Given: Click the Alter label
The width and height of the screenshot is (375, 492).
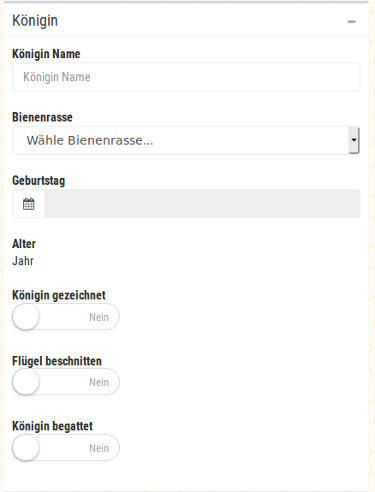Looking at the screenshot, I should [24, 244].
